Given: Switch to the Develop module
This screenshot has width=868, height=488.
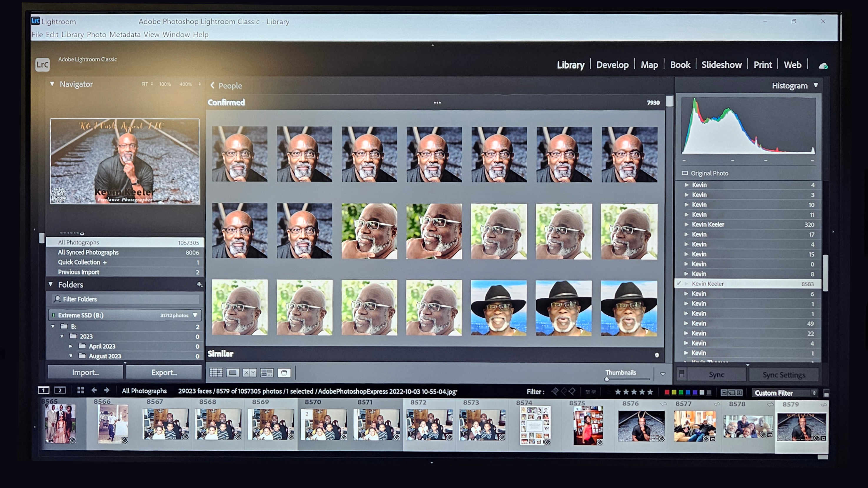Looking at the screenshot, I should [x=612, y=65].
